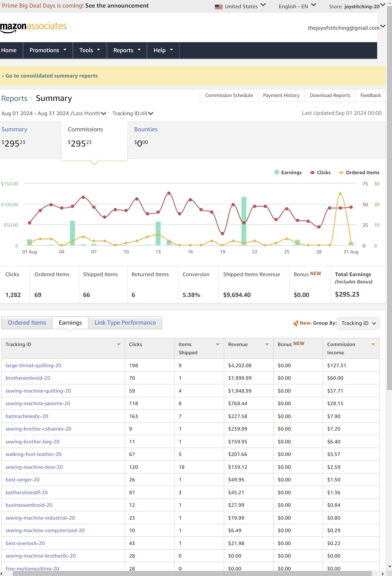The height and width of the screenshot is (576, 392).
Task: Open the United States country selector
Action: click(x=240, y=6)
